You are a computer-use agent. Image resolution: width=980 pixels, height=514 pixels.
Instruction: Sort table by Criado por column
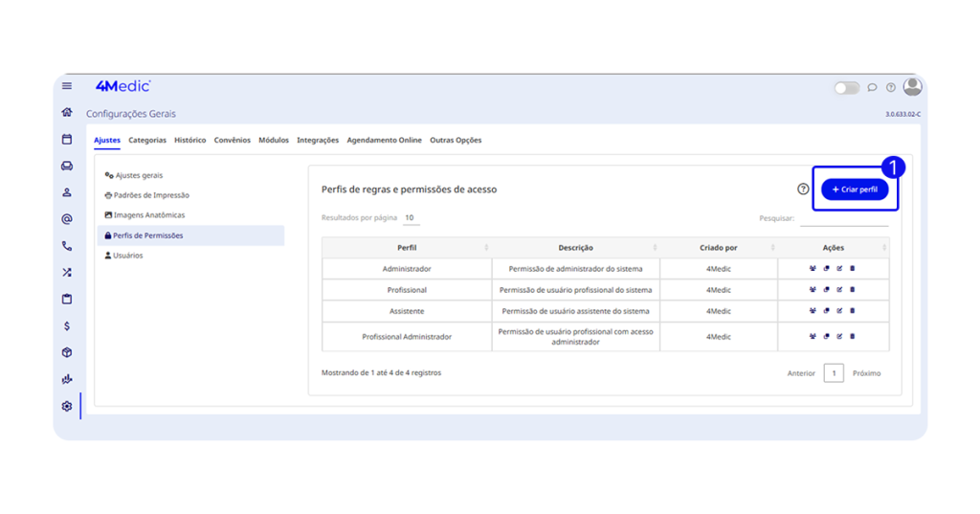click(x=718, y=248)
